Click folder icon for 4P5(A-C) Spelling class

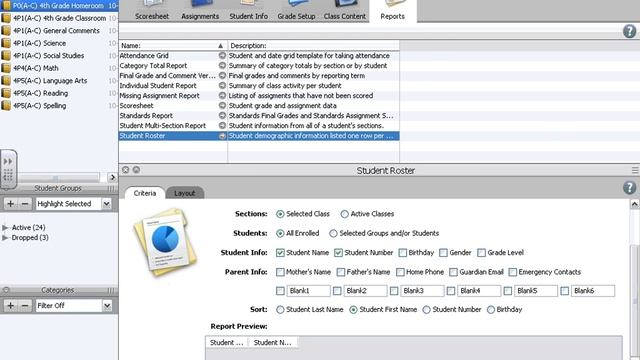coord(6,106)
